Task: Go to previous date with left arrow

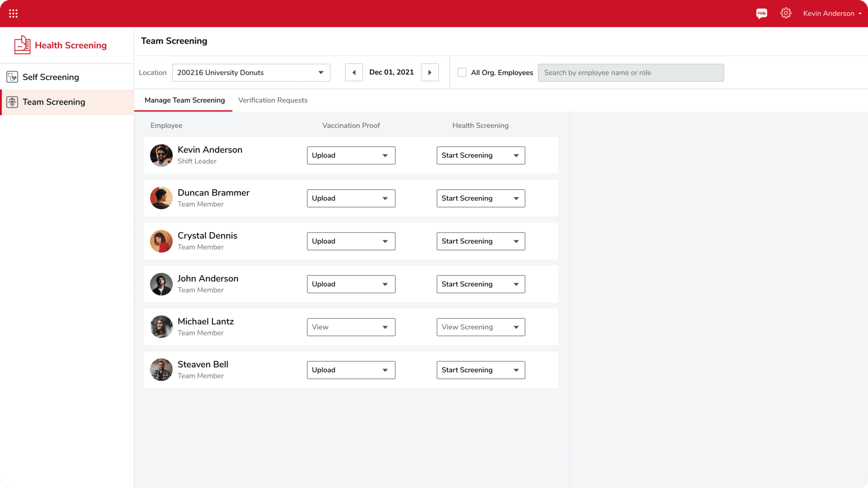Action: [353, 72]
